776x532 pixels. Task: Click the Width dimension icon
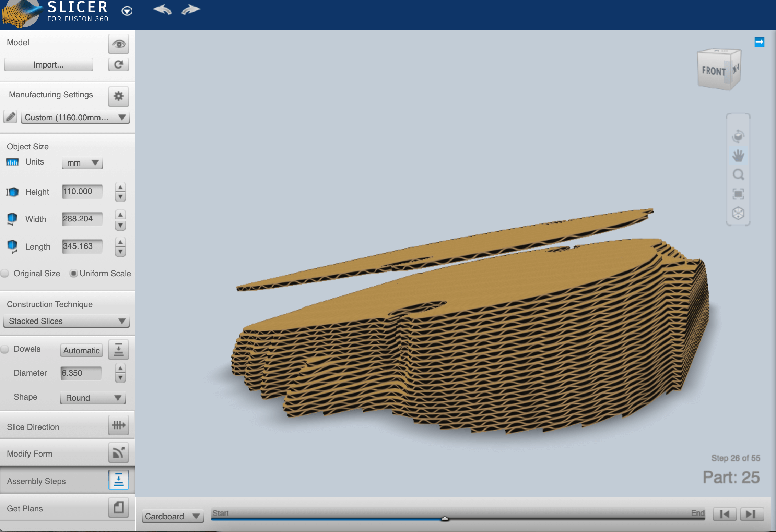12,219
